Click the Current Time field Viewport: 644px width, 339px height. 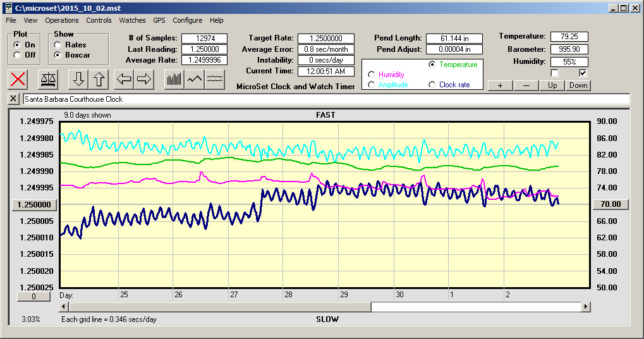(x=326, y=71)
